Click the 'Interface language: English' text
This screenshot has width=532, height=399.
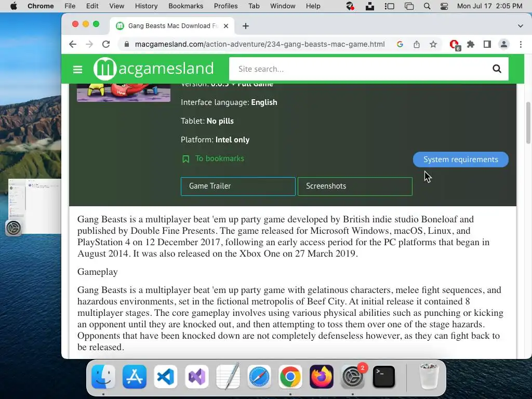pyautogui.click(x=229, y=102)
